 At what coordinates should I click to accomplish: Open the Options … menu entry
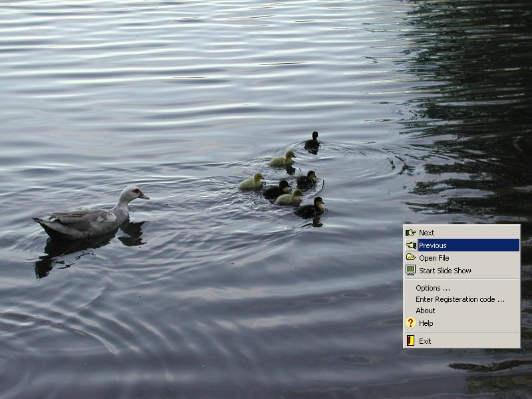pyautogui.click(x=462, y=288)
